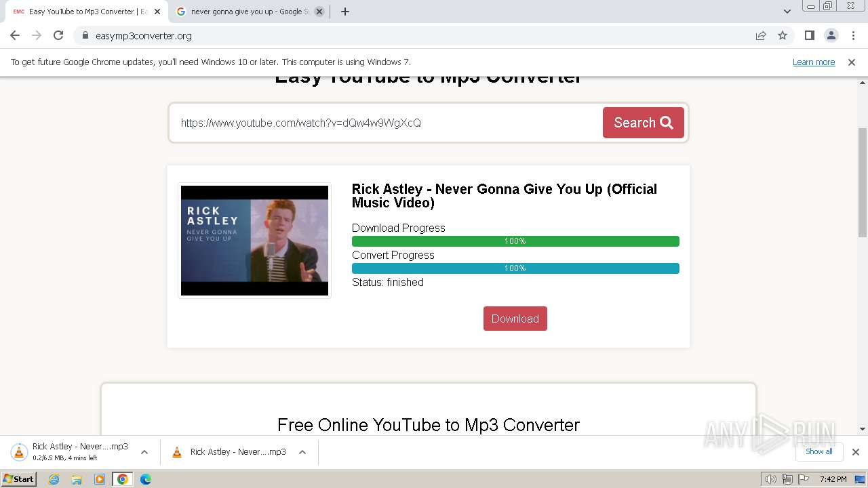The width and height of the screenshot is (868, 488).
Task: Close the downloads shelf
Action: 856,452
